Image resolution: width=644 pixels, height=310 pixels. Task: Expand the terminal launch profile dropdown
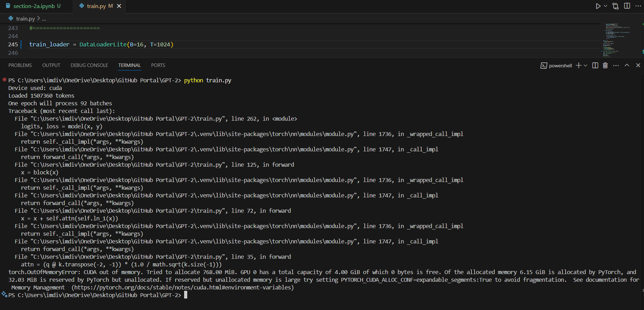[585, 65]
